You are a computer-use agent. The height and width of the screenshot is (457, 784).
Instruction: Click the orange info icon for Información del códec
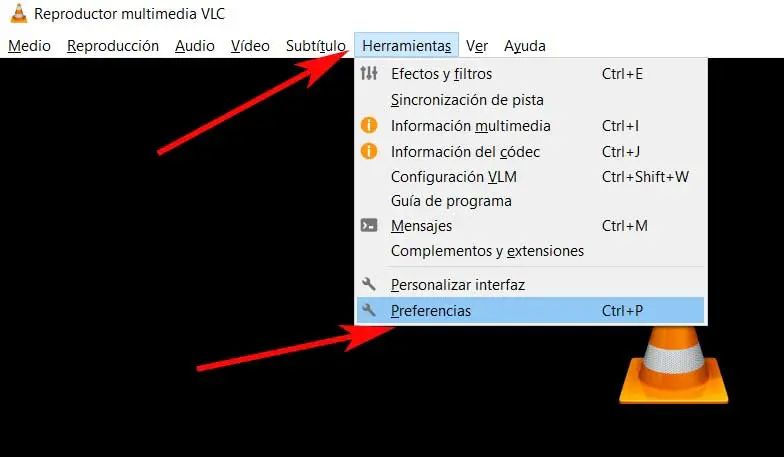click(369, 151)
